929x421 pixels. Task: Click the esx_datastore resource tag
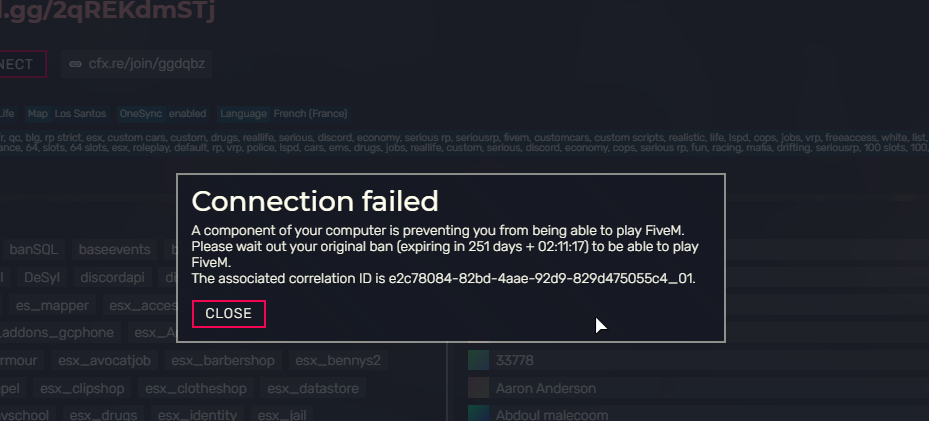(312, 388)
